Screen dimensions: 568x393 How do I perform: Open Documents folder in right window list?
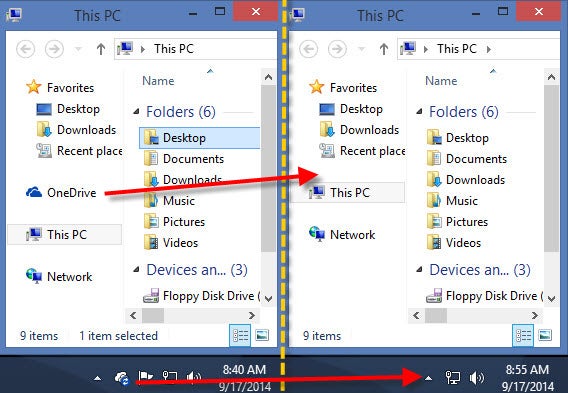pos(467,159)
